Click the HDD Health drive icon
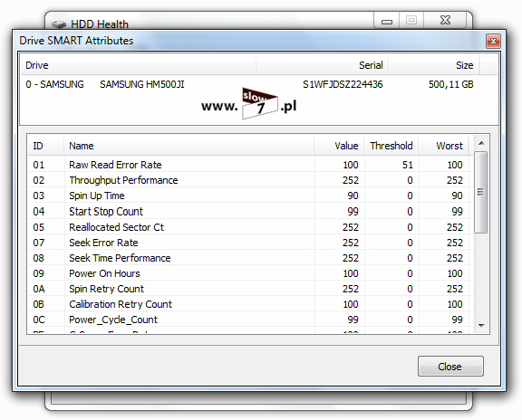The height and width of the screenshot is (420, 522). tap(59, 24)
